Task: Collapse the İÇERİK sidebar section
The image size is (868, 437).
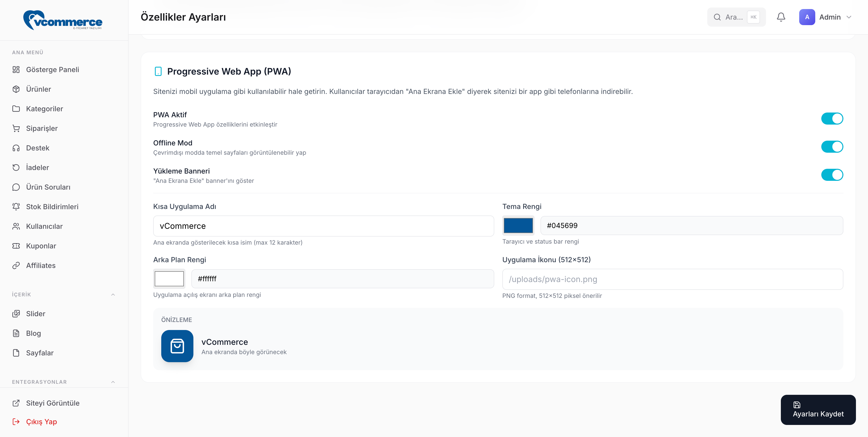Action: (113, 295)
